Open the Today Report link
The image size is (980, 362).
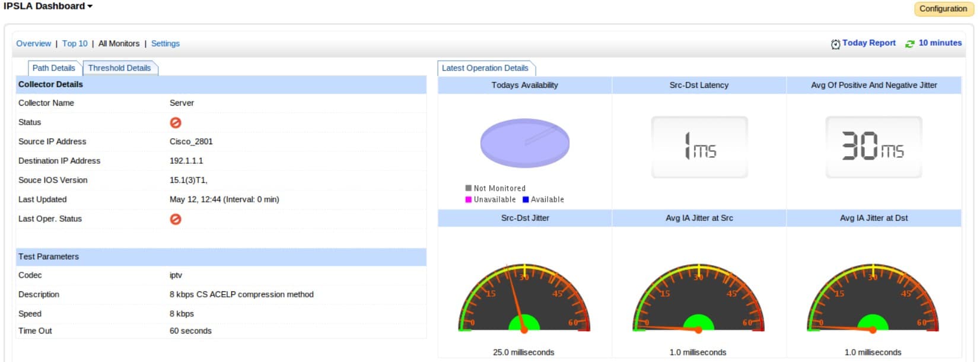coord(869,43)
